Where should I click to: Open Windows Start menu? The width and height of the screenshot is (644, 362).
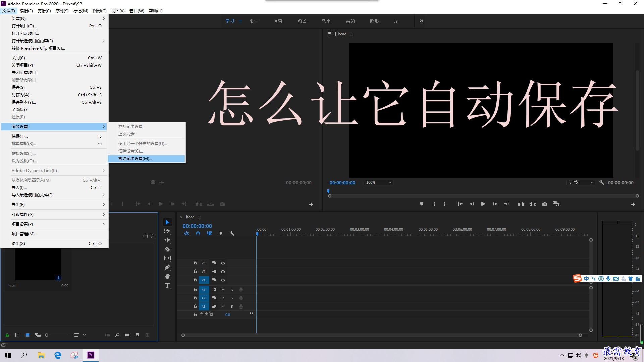8,355
